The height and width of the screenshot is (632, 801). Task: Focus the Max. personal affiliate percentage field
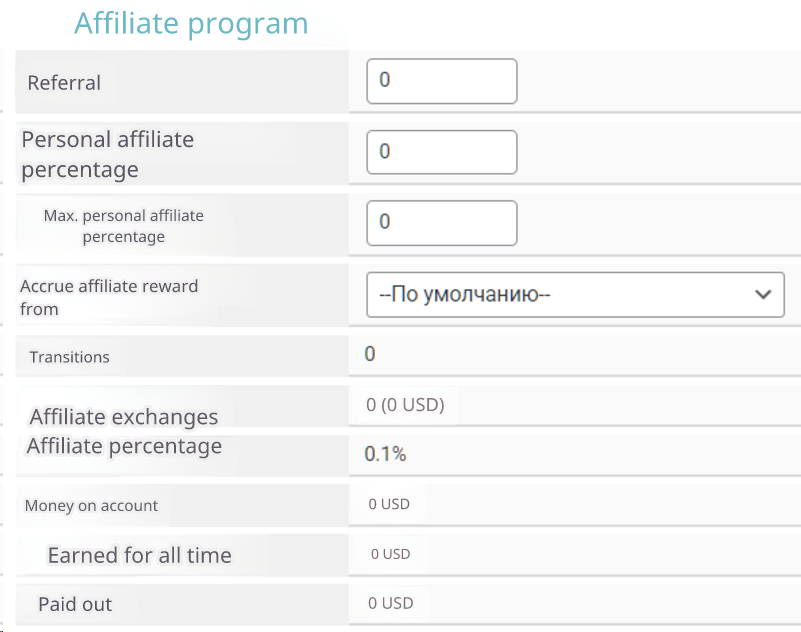tap(441, 223)
